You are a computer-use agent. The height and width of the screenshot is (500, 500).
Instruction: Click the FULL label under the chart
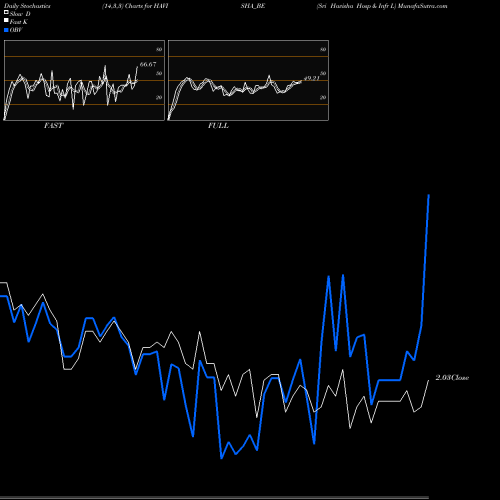coord(218,126)
